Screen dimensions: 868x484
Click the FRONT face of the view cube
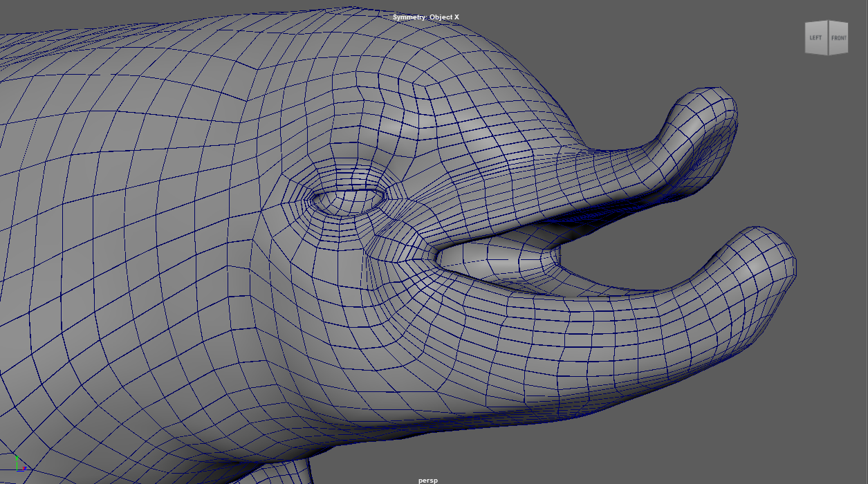point(838,38)
